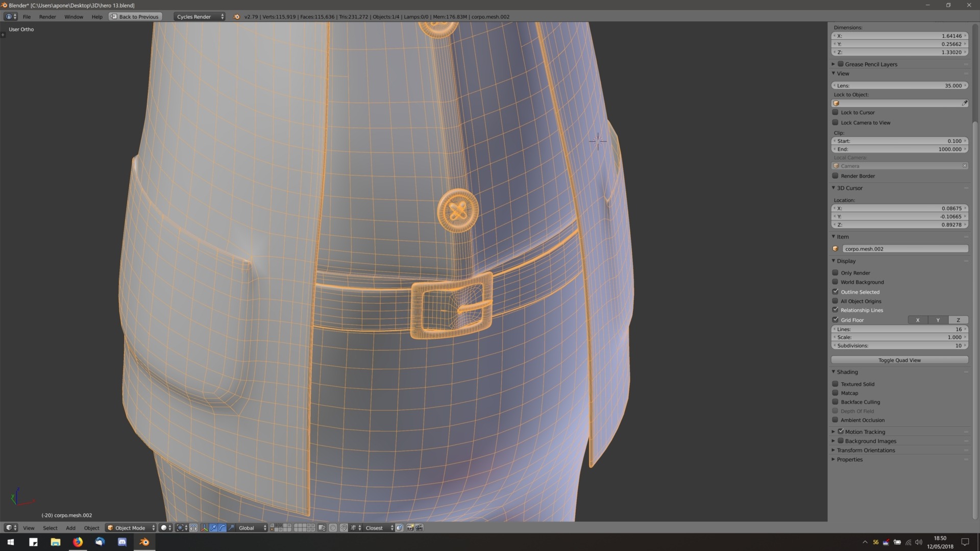
Task: Open the Windows notification center
Action: (965, 542)
